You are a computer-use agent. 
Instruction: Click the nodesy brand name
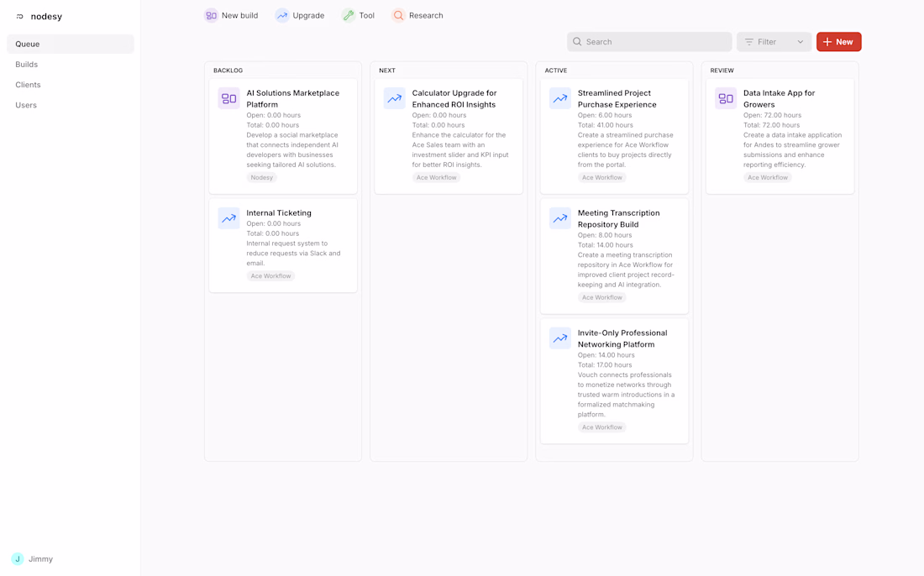(x=46, y=17)
